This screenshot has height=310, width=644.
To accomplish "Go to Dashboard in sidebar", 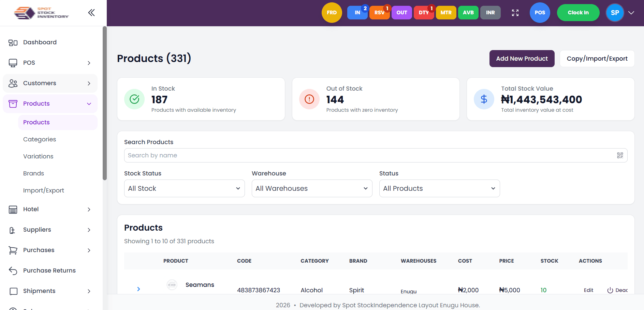I will (40, 42).
